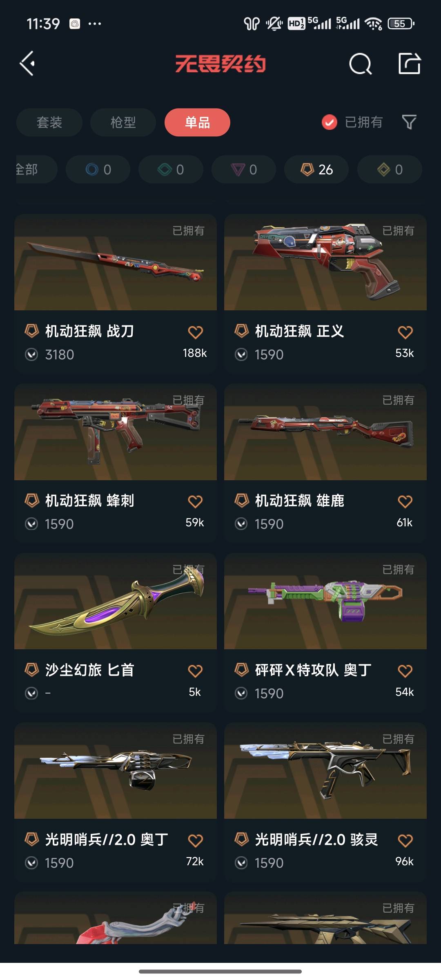
Task: Select the orange tier filter showing 26
Action: (x=316, y=169)
